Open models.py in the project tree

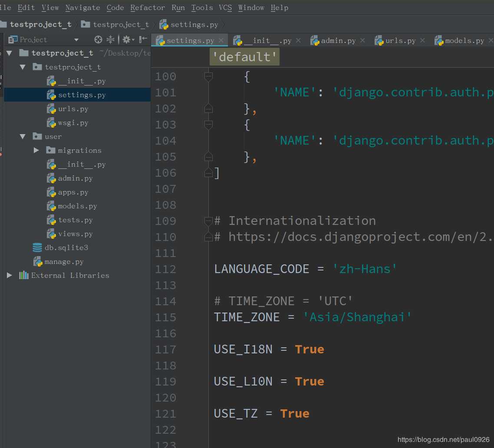pos(78,206)
